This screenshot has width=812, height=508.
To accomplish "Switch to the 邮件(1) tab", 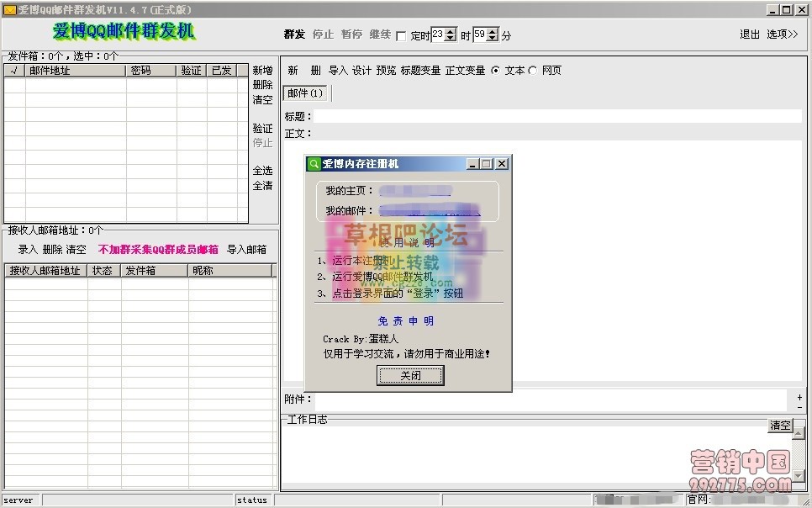I will pyautogui.click(x=304, y=93).
